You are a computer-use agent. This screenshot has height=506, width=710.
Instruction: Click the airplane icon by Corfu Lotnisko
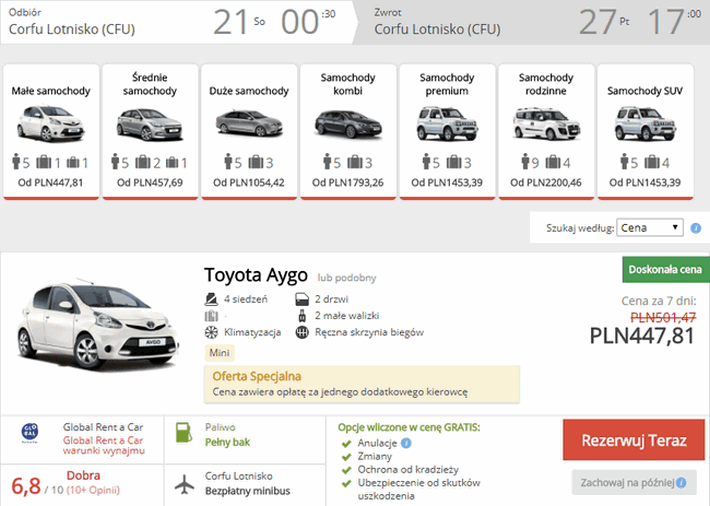(184, 484)
